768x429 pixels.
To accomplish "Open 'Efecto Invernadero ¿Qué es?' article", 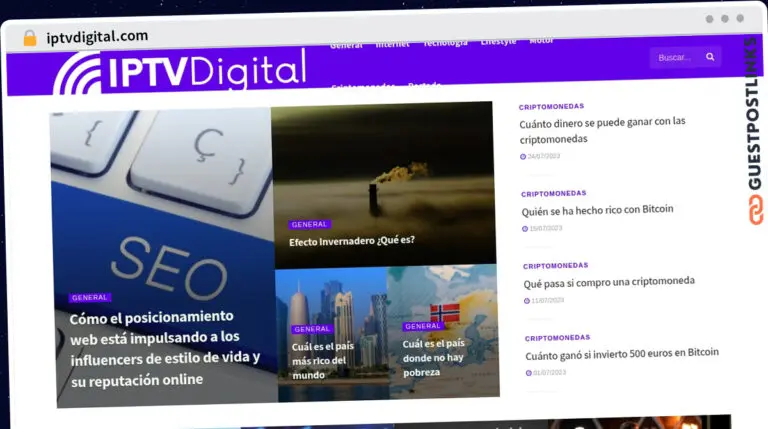I will click(x=352, y=241).
